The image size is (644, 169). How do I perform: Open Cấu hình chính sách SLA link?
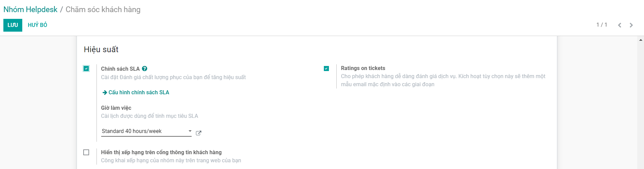click(x=139, y=93)
